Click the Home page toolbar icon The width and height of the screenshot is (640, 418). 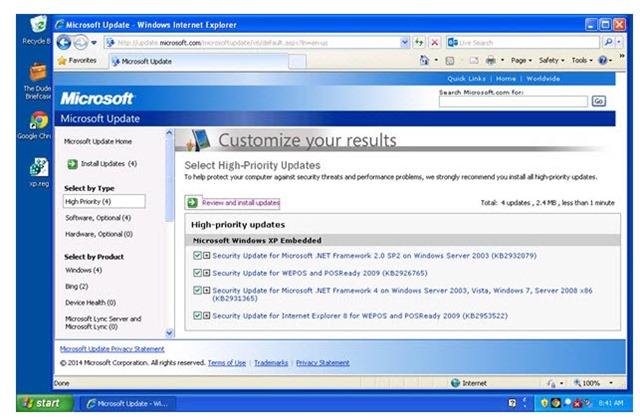click(424, 60)
